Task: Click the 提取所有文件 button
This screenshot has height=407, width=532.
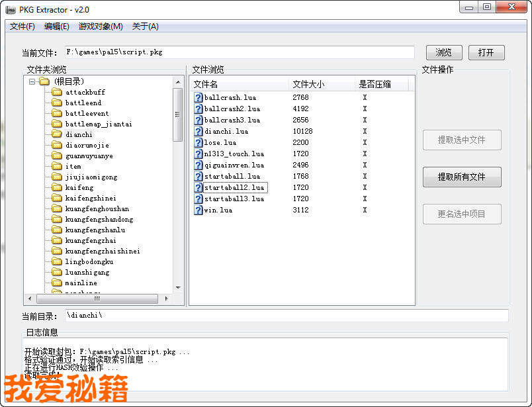Action: coord(462,177)
